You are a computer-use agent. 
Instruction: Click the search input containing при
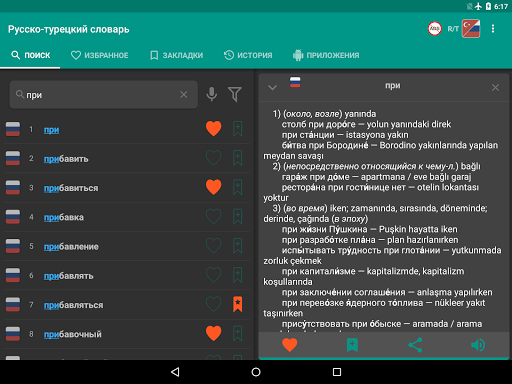pyautogui.click(x=104, y=95)
